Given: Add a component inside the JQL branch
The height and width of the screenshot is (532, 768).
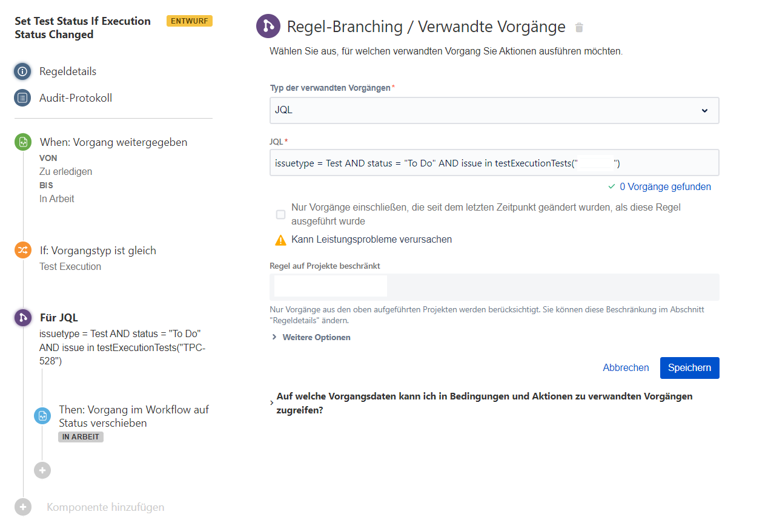Looking at the screenshot, I should pos(42,470).
